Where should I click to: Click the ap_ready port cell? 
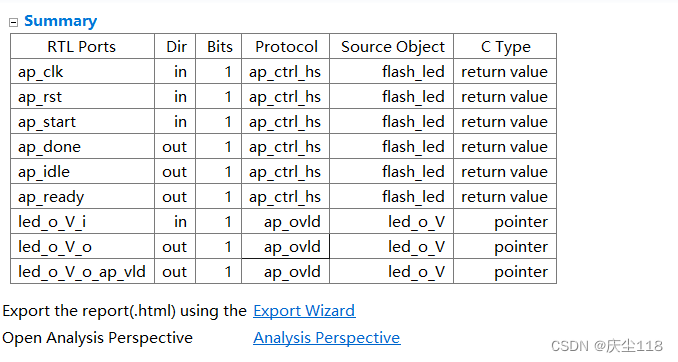point(82,197)
